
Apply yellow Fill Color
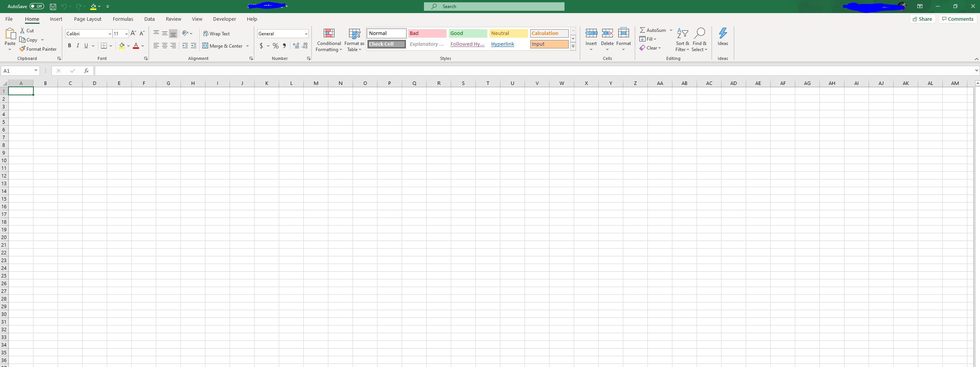point(122,46)
